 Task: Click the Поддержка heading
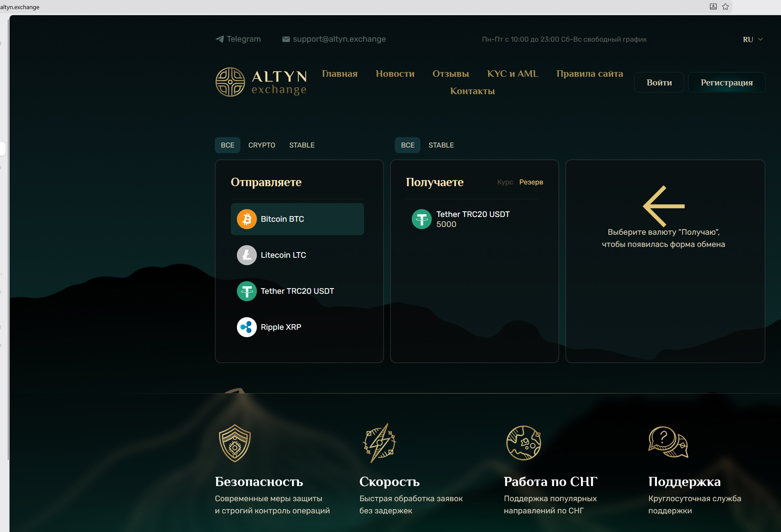685,482
